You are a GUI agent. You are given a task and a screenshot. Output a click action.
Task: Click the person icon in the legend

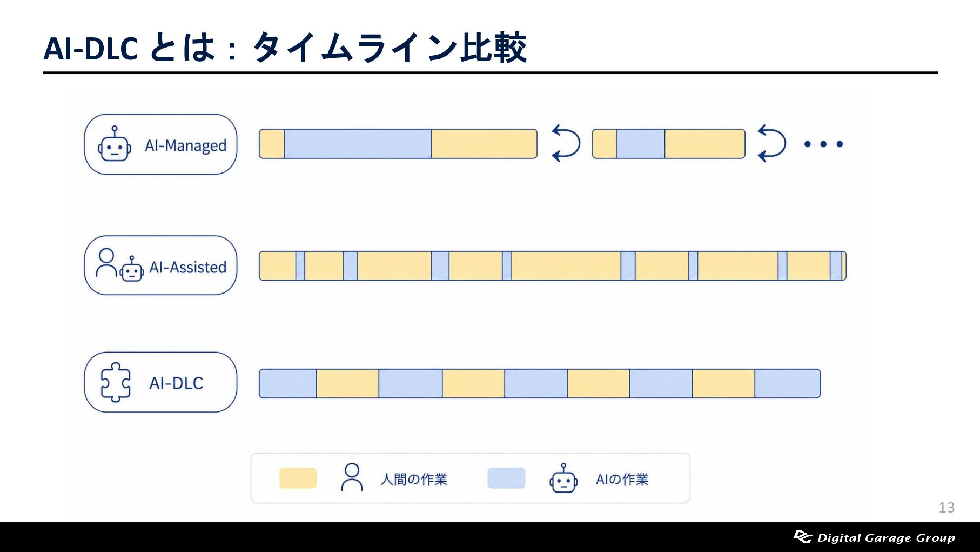point(352,477)
